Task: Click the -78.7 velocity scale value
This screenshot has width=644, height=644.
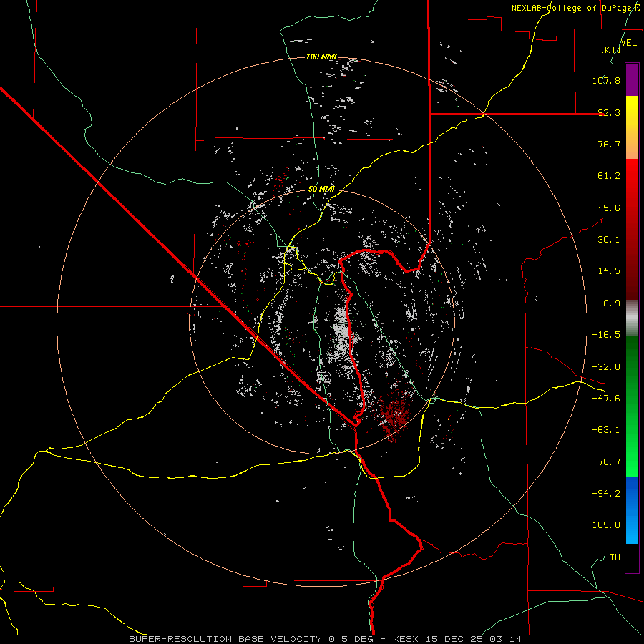Action: tap(606, 462)
